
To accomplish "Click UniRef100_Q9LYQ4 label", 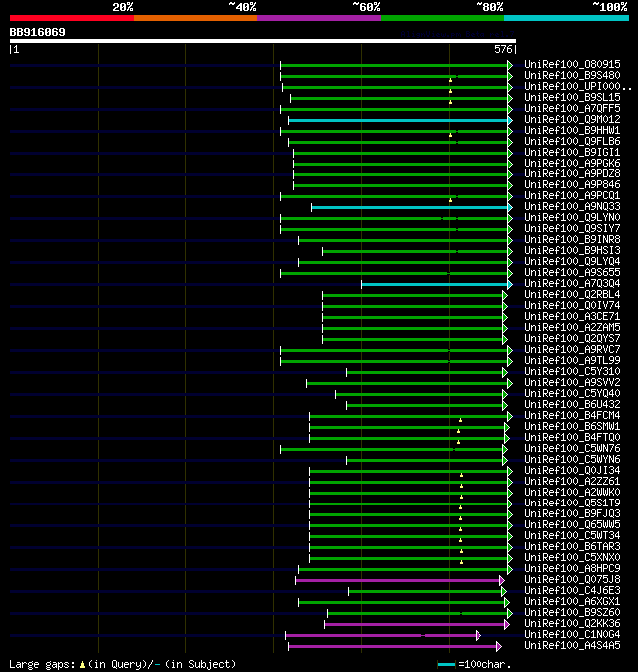I will pos(572,262).
